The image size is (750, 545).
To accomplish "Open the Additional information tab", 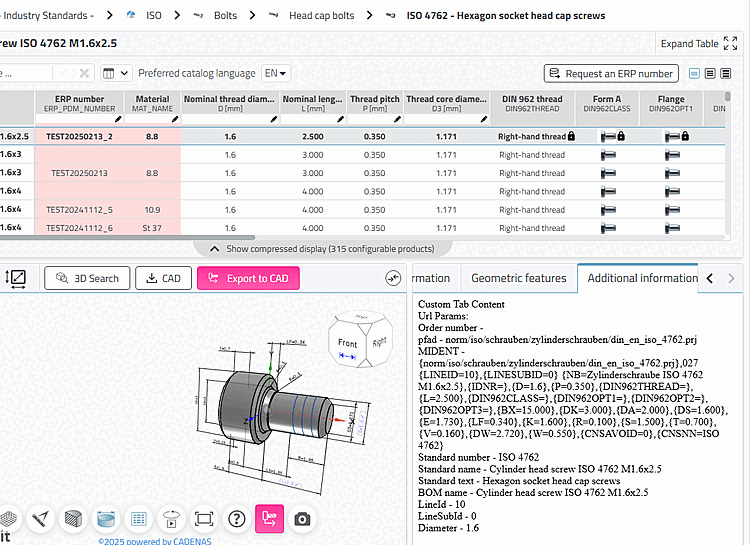I will pyautogui.click(x=642, y=278).
